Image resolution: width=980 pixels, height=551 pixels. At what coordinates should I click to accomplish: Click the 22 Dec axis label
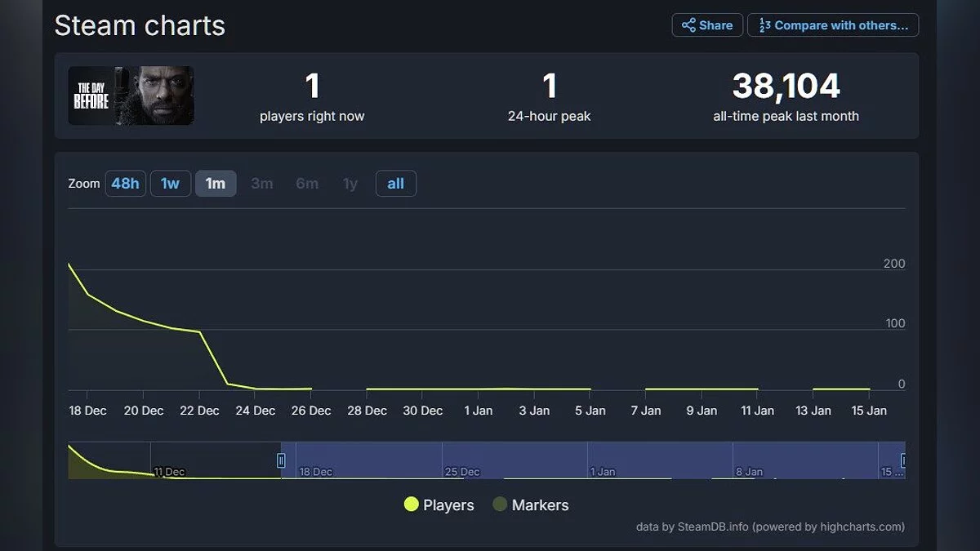coord(199,411)
